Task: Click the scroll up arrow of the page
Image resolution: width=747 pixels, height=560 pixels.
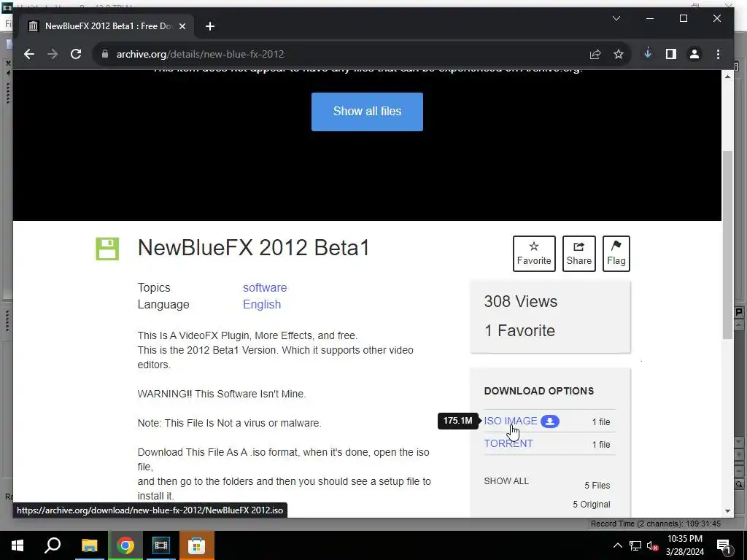Action: [727, 76]
